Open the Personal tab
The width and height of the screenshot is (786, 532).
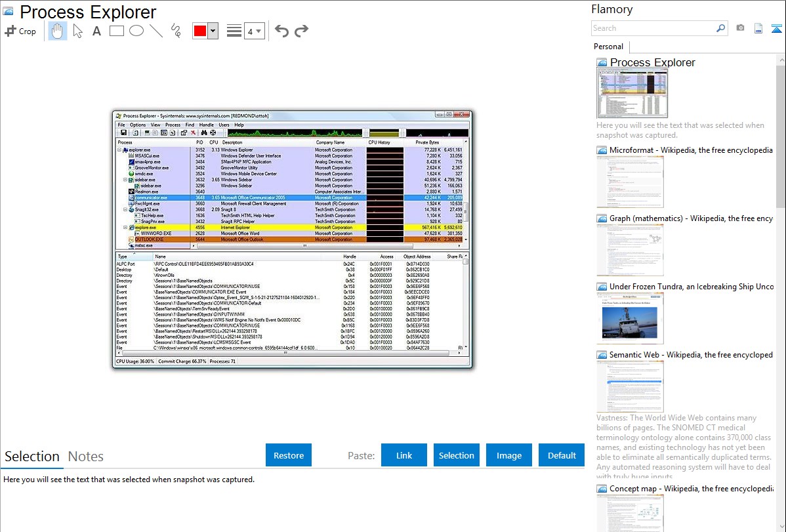(x=608, y=47)
